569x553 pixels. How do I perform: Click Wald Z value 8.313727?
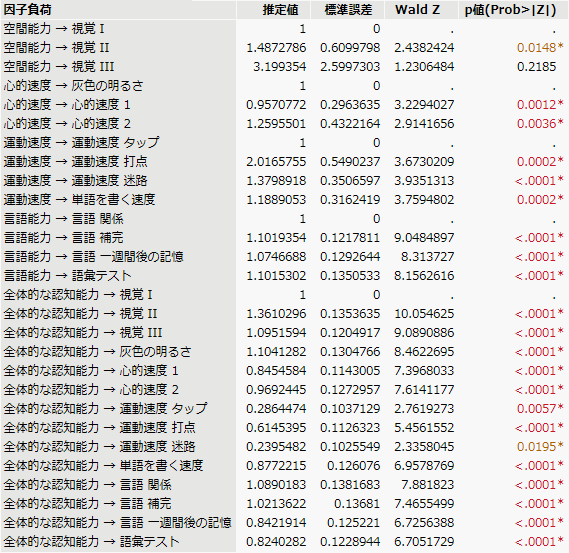427,257
